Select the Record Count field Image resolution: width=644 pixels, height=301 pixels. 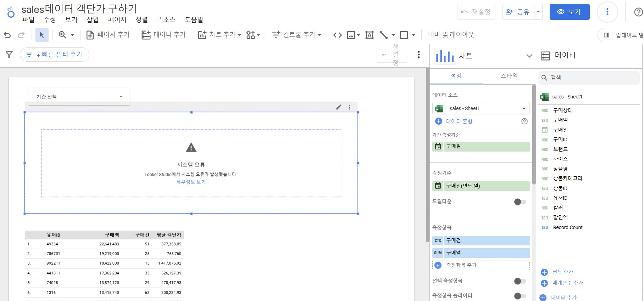coord(568,227)
